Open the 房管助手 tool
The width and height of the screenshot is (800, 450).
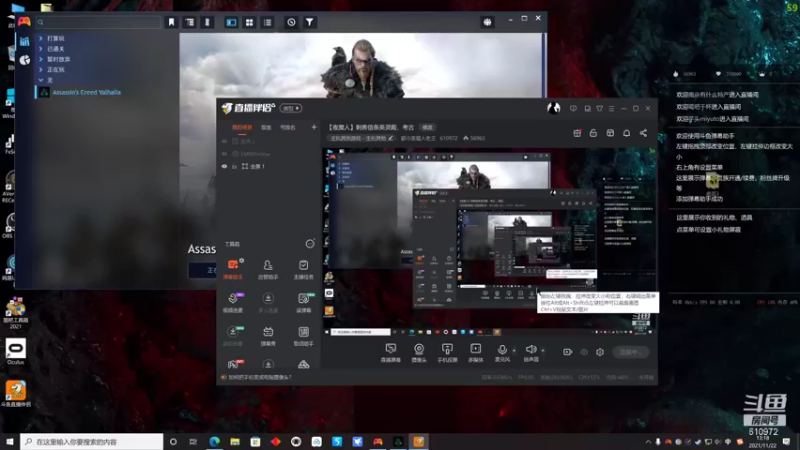click(268, 269)
